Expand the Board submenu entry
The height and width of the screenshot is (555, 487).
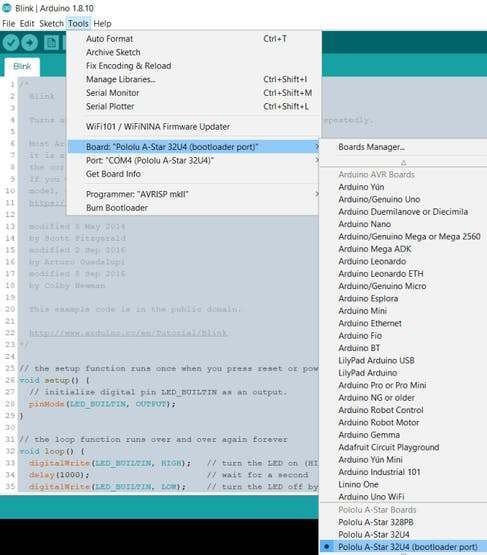(194, 147)
